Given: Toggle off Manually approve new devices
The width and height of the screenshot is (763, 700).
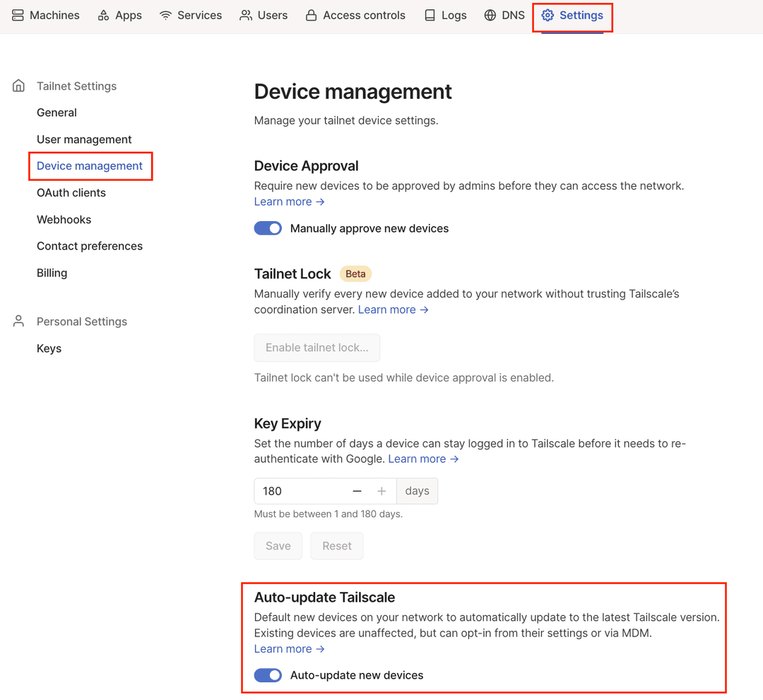Looking at the screenshot, I should pyautogui.click(x=268, y=228).
